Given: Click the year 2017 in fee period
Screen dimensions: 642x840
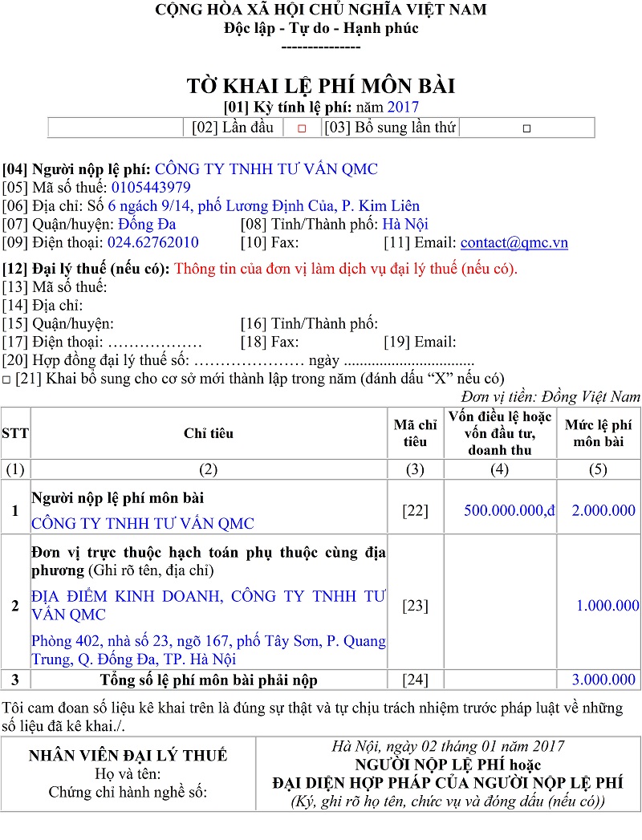Looking at the screenshot, I should [x=403, y=108].
